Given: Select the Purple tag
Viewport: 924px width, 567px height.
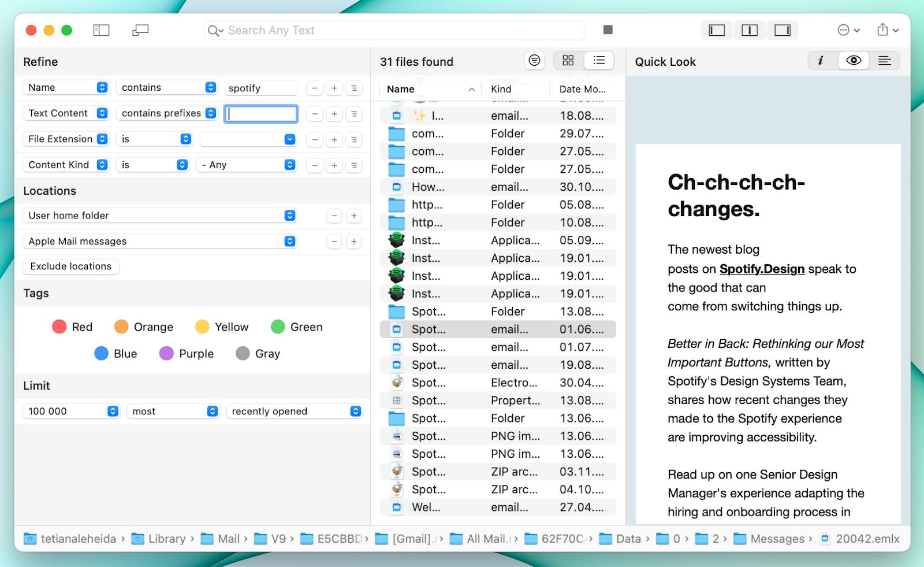Looking at the screenshot, I should (187, 354).
